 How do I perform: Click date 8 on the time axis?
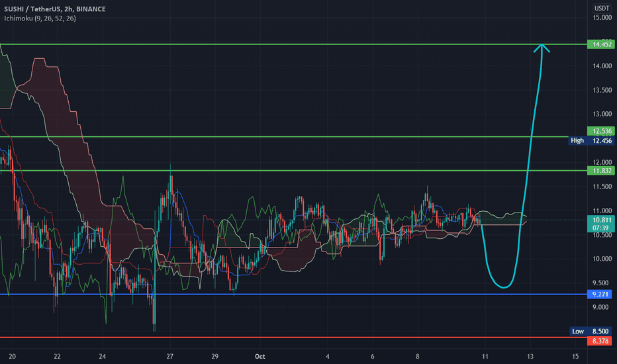418,357
